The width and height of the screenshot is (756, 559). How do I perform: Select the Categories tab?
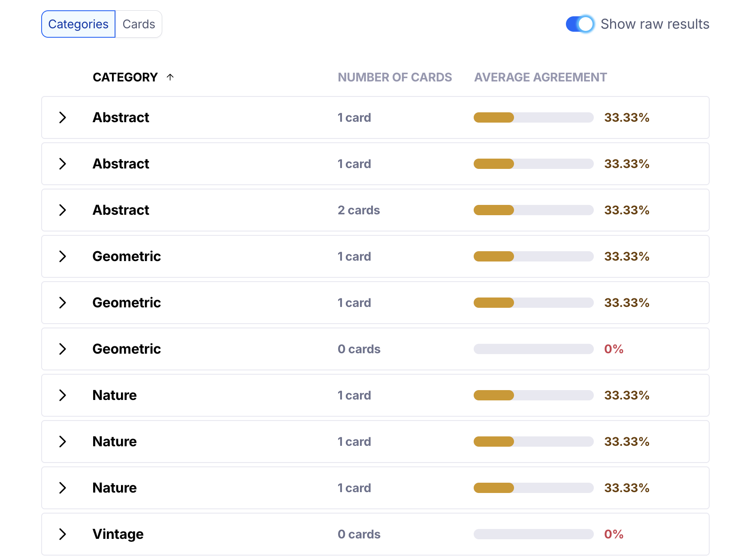[x=78, y=24]
